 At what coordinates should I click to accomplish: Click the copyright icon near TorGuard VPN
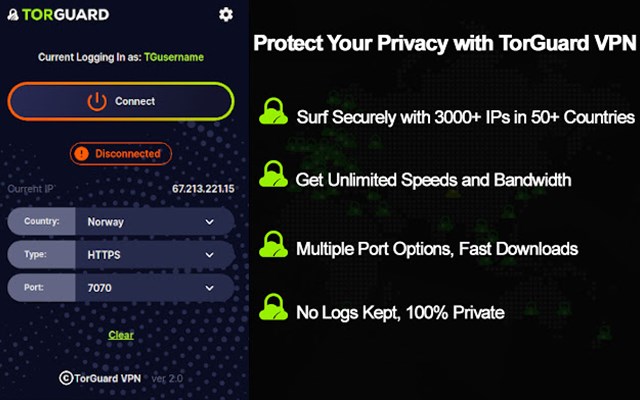pos(65,378)
